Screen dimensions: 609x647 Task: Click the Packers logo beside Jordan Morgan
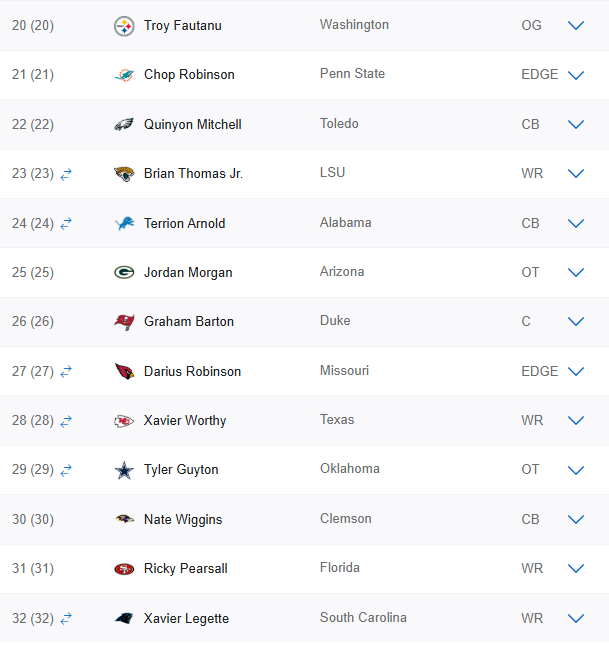(124, 273)
